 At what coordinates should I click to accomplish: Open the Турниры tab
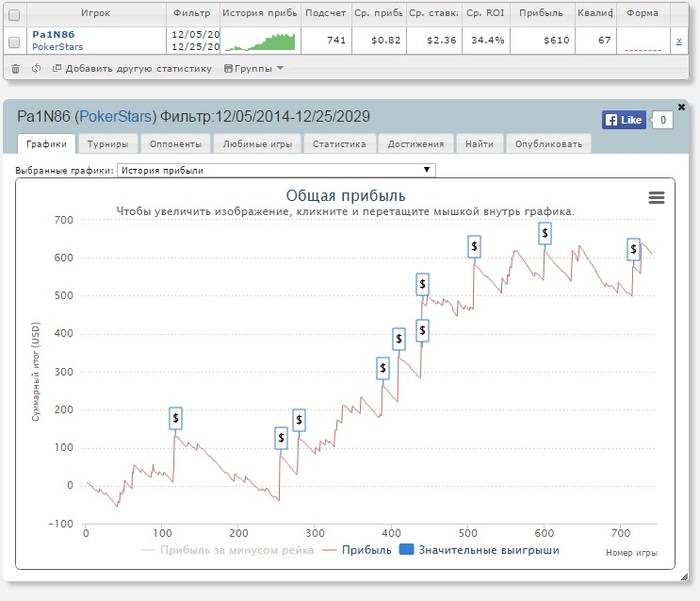click(x=108, y=144)
